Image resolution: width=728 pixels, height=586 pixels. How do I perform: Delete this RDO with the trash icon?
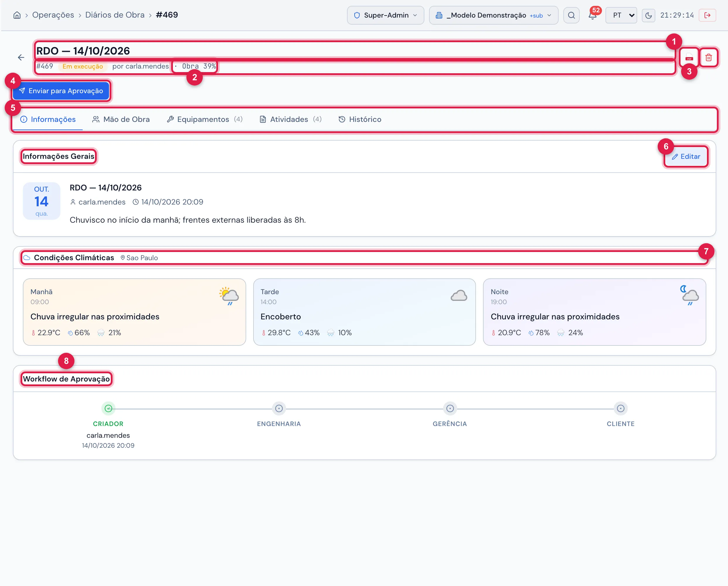[x=708, y=57]
